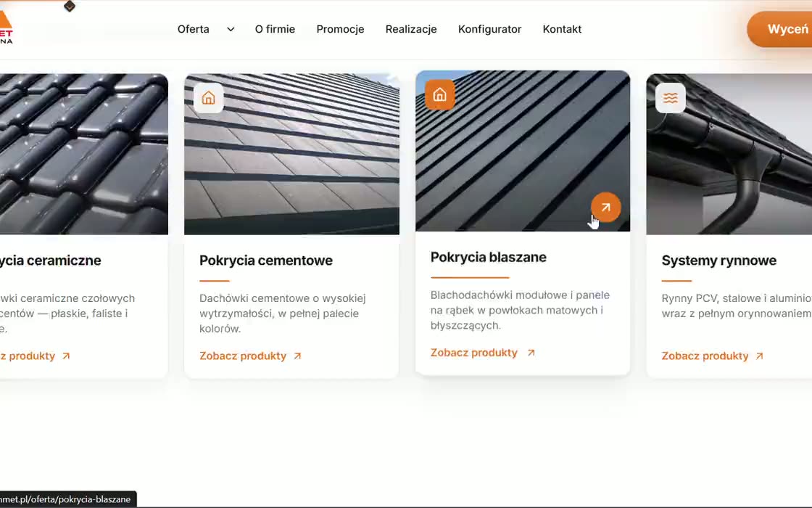Click Zobacz produkty under Systemy rynnowe
Viewport: 812px width, 508px height.
[705, 356]
